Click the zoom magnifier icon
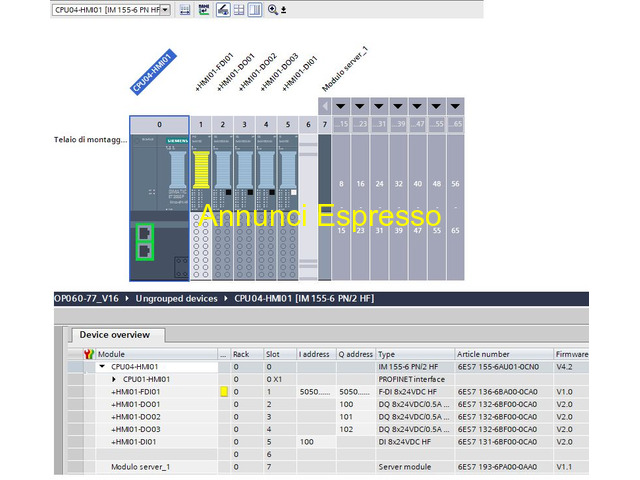The width and height of the screenshot is (640, 480). tap(273, 9)
